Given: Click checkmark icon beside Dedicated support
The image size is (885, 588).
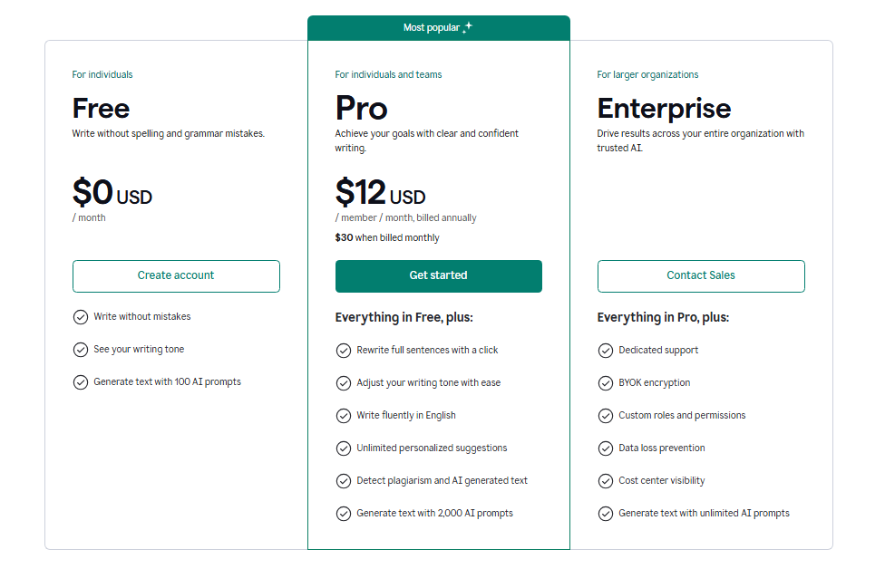Looking at the screenshot, I should click(605, 351).
